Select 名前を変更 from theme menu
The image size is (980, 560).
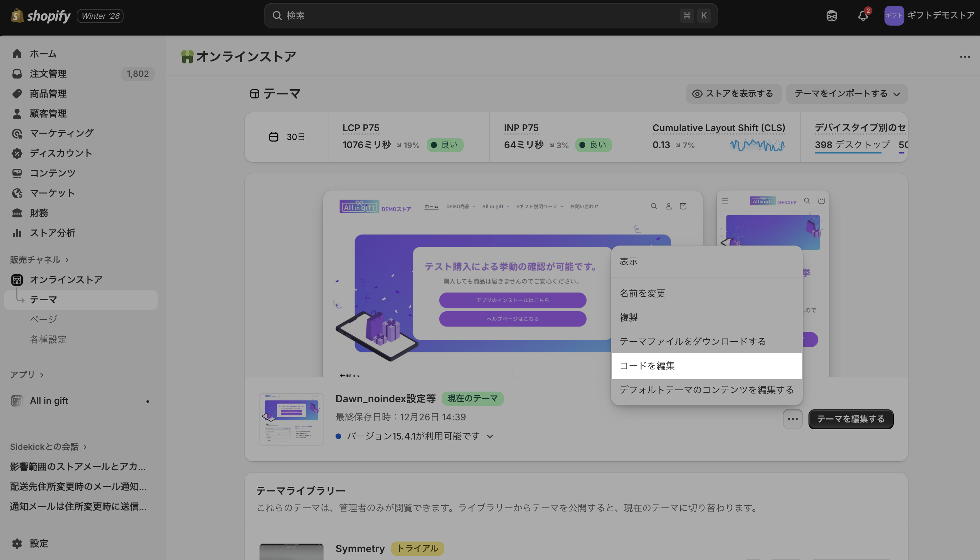(x=642, y=293)
